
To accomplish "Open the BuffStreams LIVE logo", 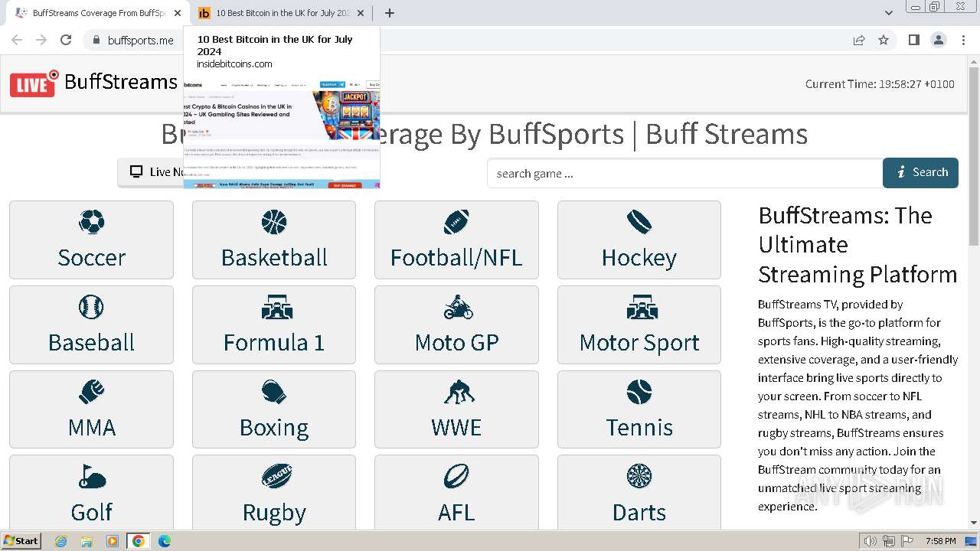I will coord(93,83).
